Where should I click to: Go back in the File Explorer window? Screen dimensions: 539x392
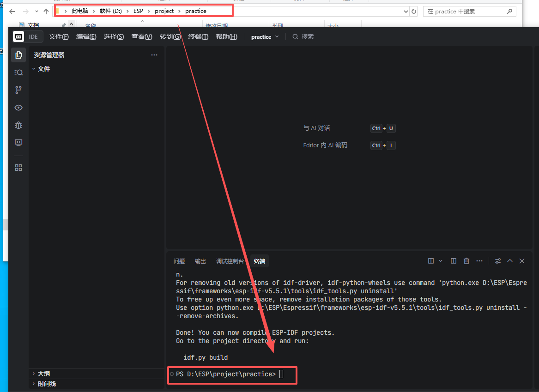(12, 12)
